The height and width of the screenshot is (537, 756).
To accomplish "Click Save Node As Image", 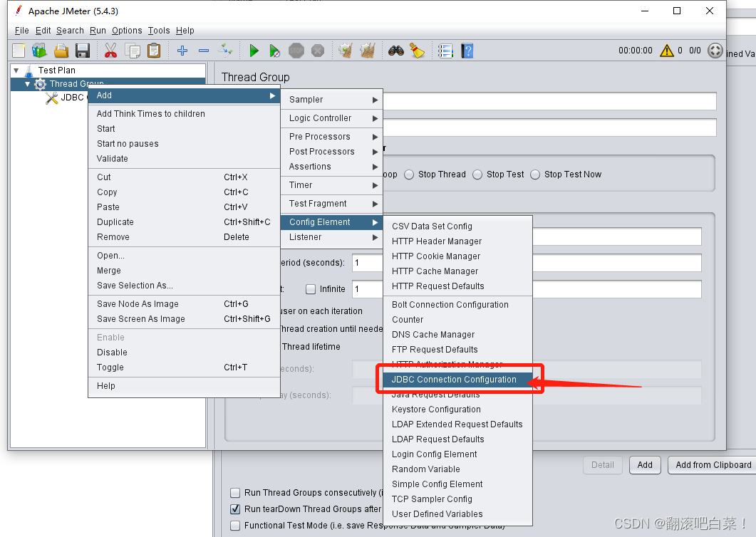I will click(x=184, y=304).
